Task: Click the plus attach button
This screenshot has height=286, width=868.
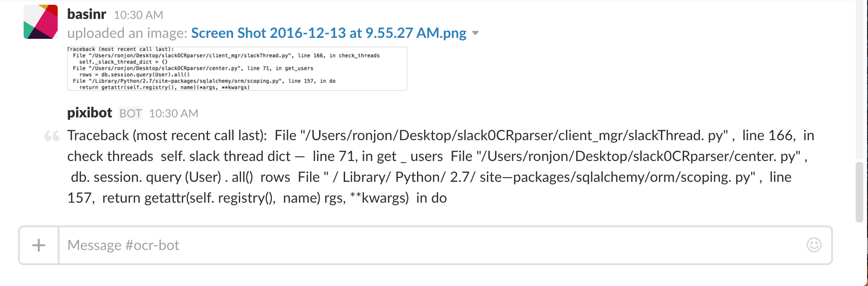Action: [39, 245]
